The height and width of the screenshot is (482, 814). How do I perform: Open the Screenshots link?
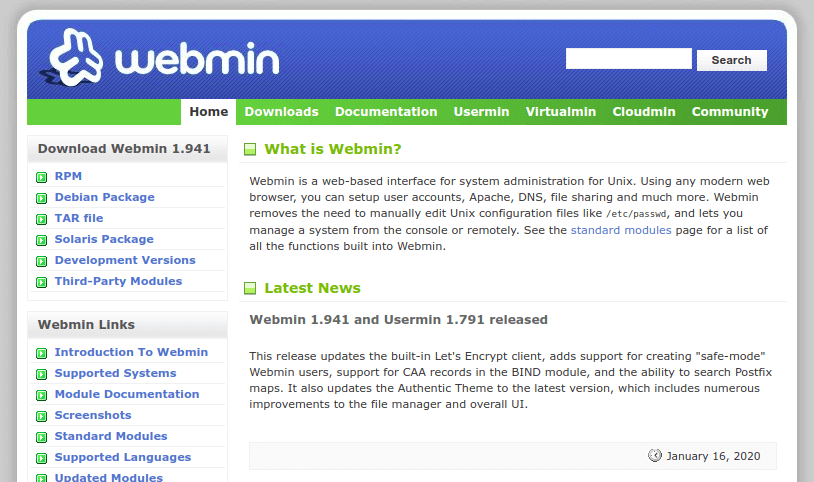pos(93,415)
